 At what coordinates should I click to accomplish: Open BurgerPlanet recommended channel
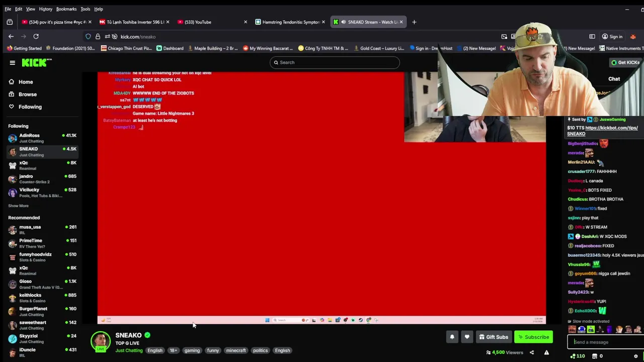[42, 311]
